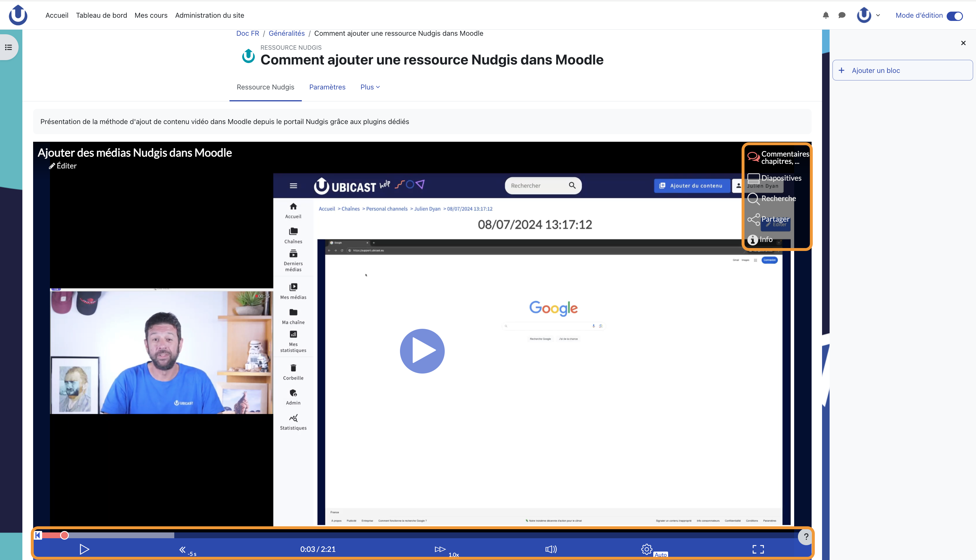The image size is (976, 560).
Task: Open the player Info panel
Action: point(760,240)
